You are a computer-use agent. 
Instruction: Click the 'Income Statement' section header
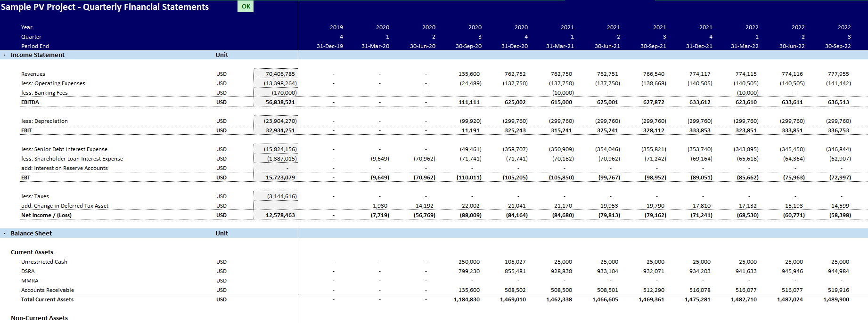pos(38,55)
